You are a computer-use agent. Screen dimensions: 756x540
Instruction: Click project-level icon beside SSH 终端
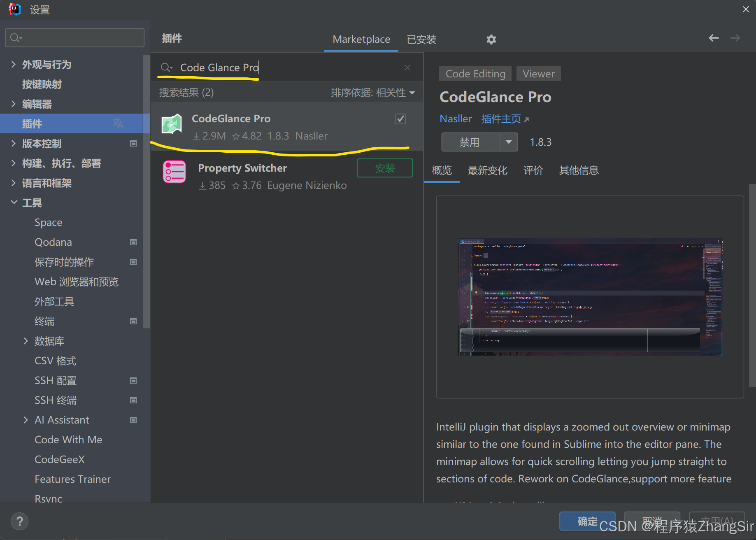(133, 400)
